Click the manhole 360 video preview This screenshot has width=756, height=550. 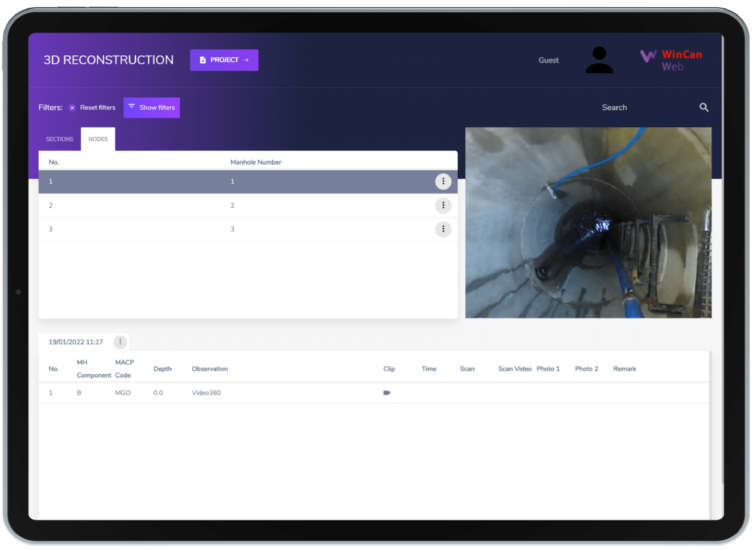click(588, 223)
